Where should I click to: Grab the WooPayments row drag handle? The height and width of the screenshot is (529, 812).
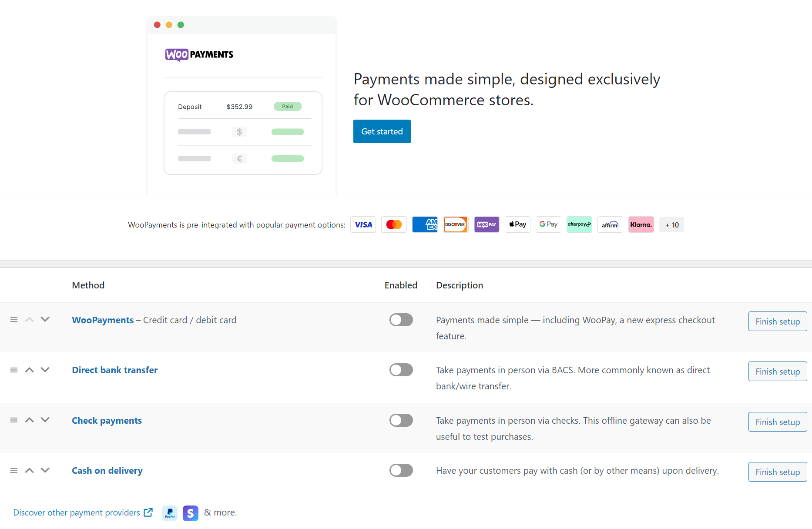14,320
